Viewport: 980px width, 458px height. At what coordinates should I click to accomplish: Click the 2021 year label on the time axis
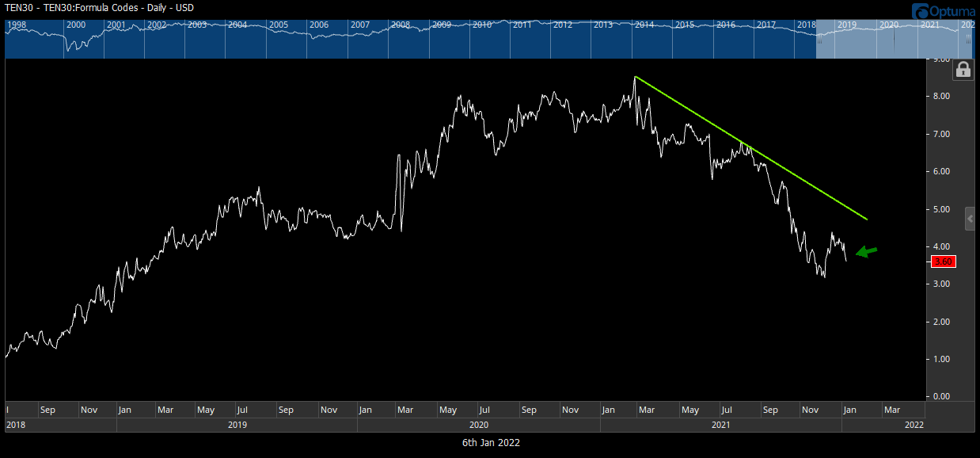pos(720,426)
